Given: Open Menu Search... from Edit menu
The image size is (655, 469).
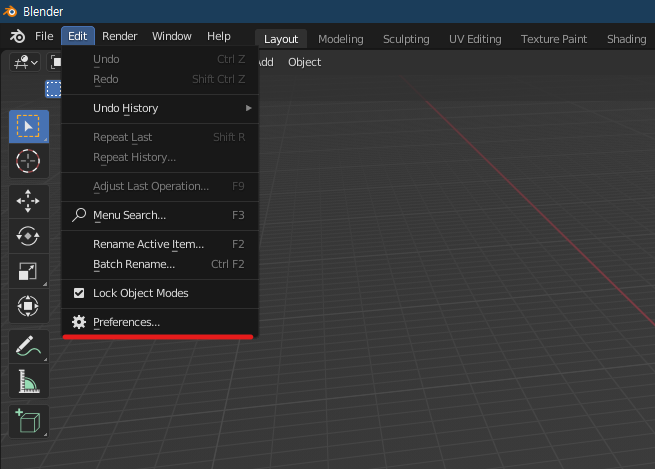Looking at the screenshot, I should pos(160,215).
